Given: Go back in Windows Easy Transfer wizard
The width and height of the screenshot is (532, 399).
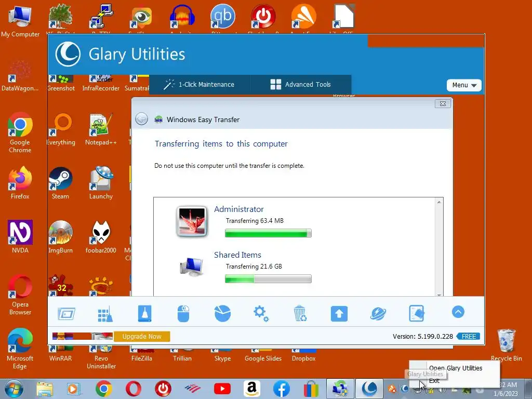Looking at the screenshot, I should click(x=141, y=119).
